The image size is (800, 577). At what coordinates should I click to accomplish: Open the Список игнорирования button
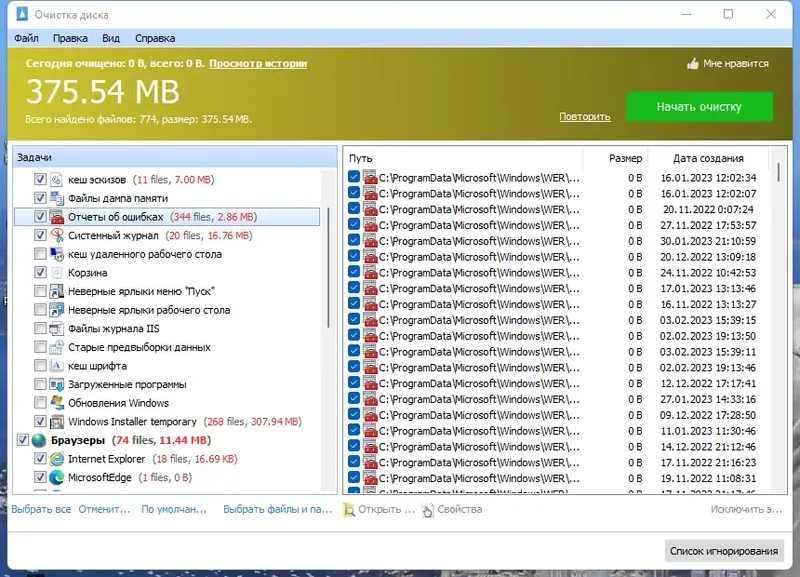724,551
